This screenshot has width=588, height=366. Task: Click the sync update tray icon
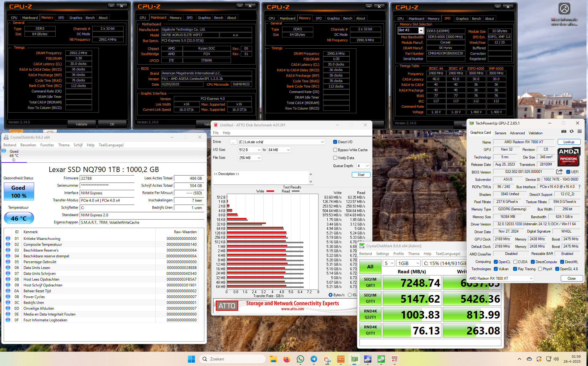539,359
